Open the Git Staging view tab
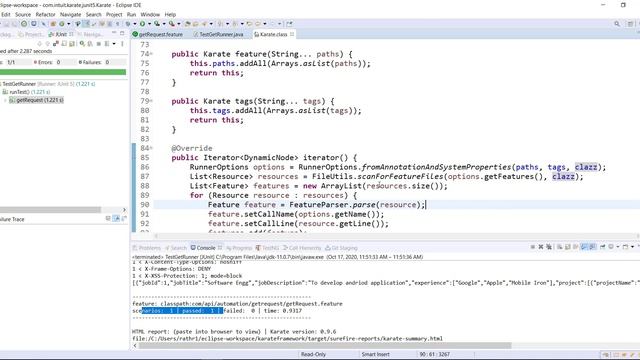 (341, 248)
